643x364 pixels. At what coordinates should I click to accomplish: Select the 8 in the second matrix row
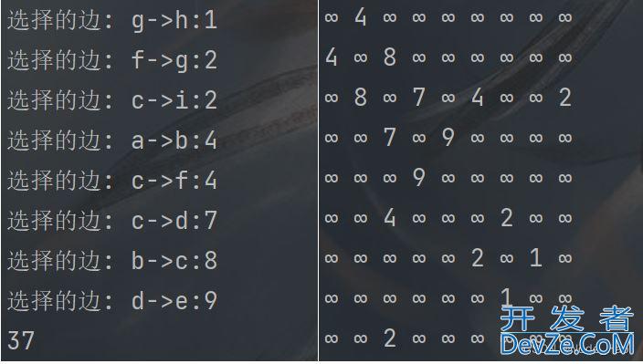(x=390, y=57)
